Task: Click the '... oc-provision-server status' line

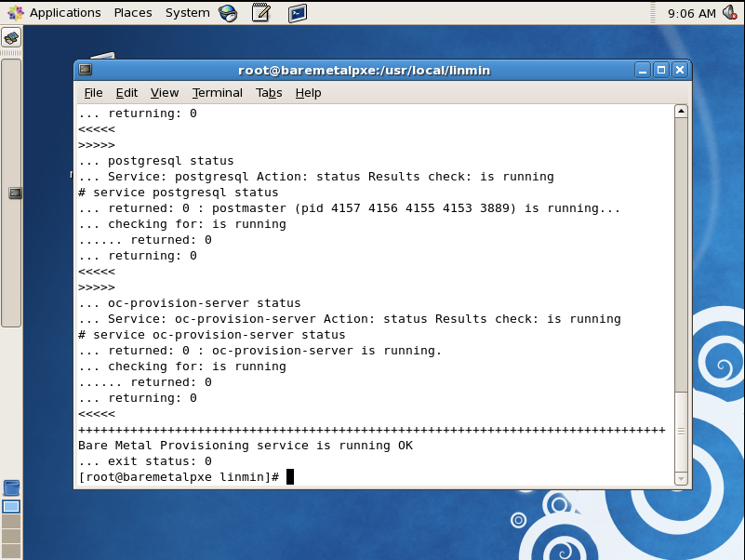Action: click(190, 303)
